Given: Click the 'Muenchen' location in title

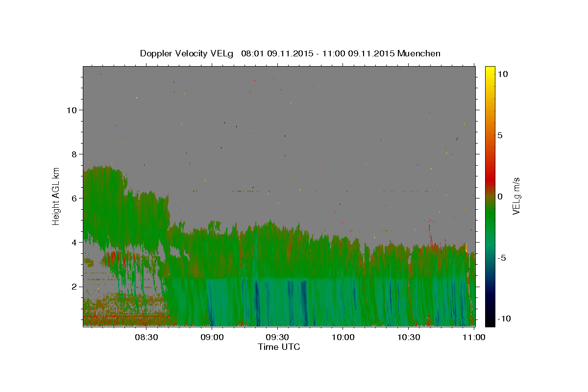Looking at the screenshot, I should point(419,53).
